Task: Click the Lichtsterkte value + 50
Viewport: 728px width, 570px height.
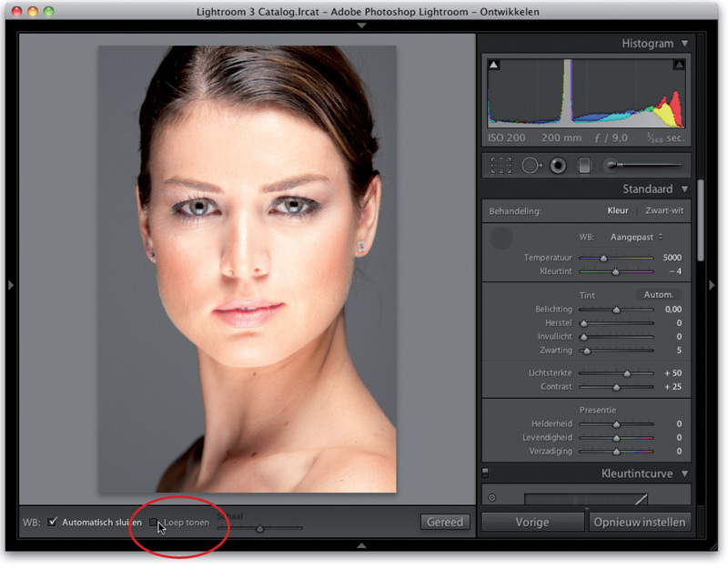Action: [672, 373]
